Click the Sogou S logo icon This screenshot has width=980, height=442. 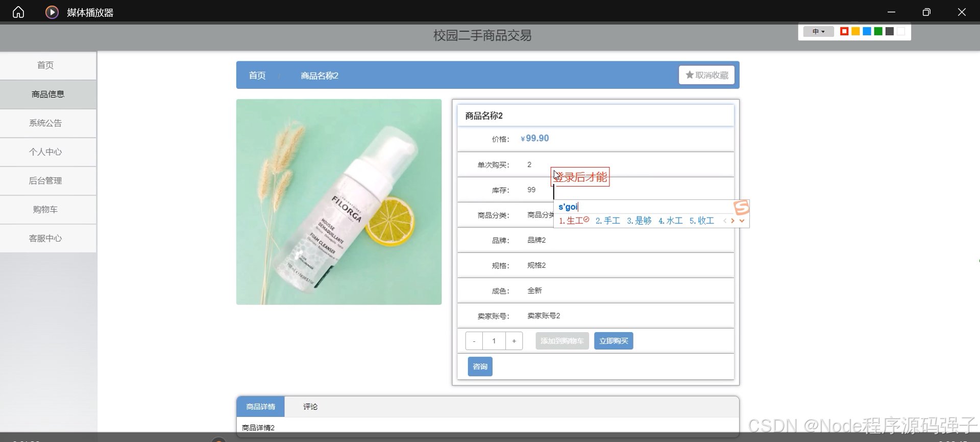742,207
